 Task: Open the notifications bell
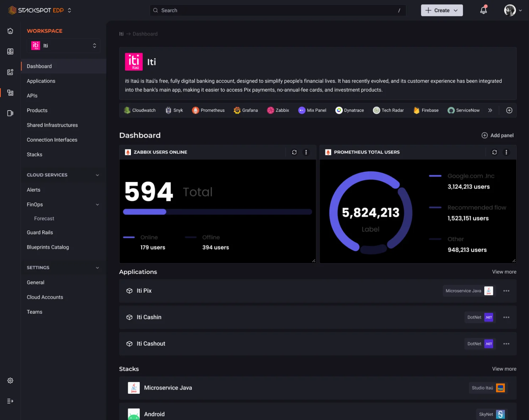pos(483,10)
